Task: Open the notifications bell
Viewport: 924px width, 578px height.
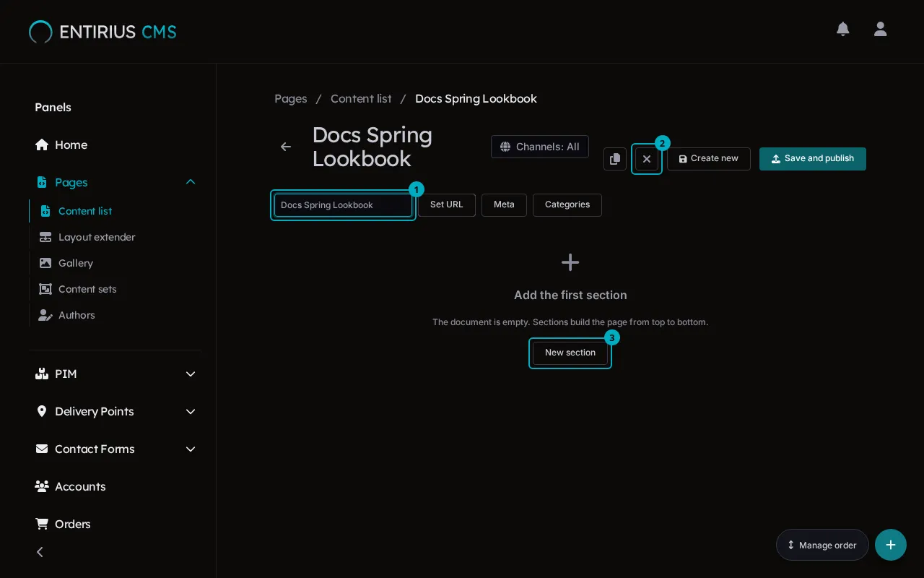Action: coord(842,29)
